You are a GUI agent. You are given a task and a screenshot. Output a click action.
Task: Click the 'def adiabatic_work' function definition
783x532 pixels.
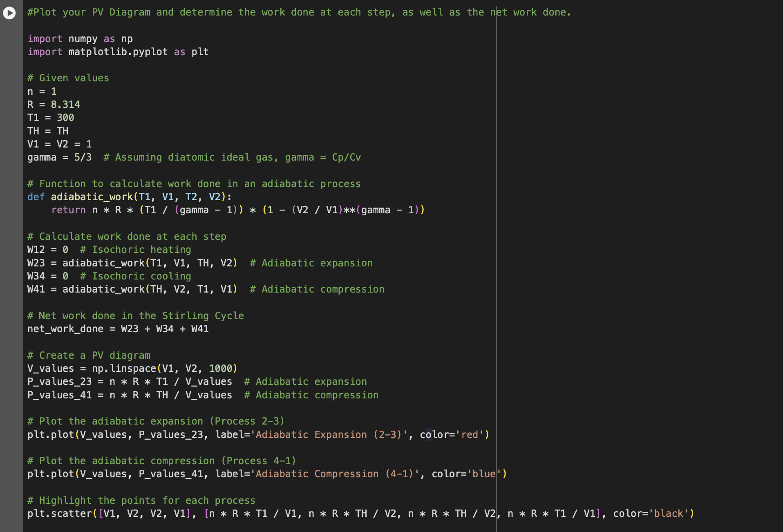point(130,197)
